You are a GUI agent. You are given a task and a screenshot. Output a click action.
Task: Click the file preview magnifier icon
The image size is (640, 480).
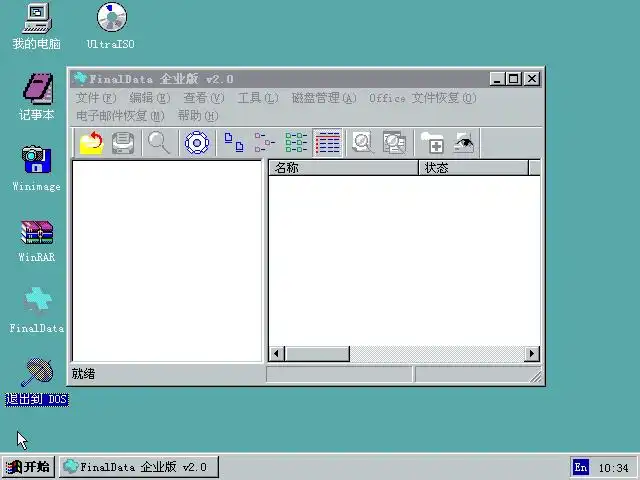click(394, 142)
